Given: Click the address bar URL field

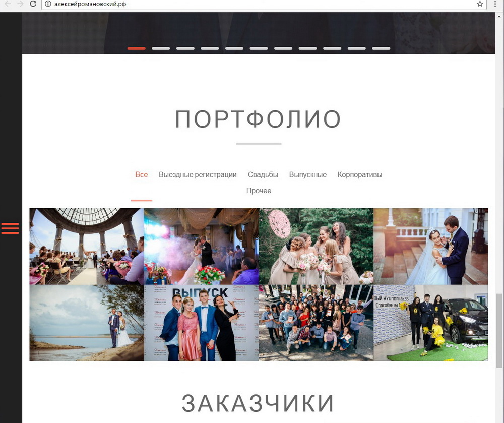Looking at the screenshot, I should (252, 4).
